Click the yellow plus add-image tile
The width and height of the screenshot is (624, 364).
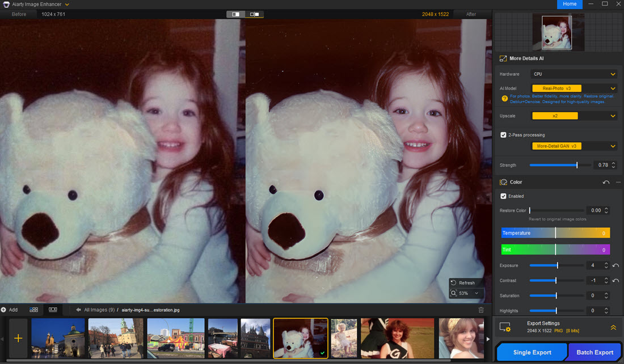pyautogui.click(x=18, y=338)
